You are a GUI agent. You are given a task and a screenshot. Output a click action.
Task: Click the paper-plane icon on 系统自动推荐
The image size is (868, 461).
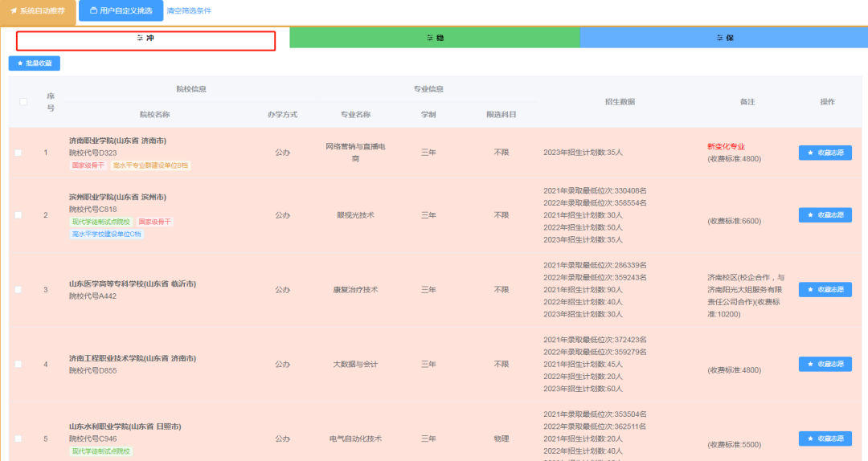click(x=14, y=11)
